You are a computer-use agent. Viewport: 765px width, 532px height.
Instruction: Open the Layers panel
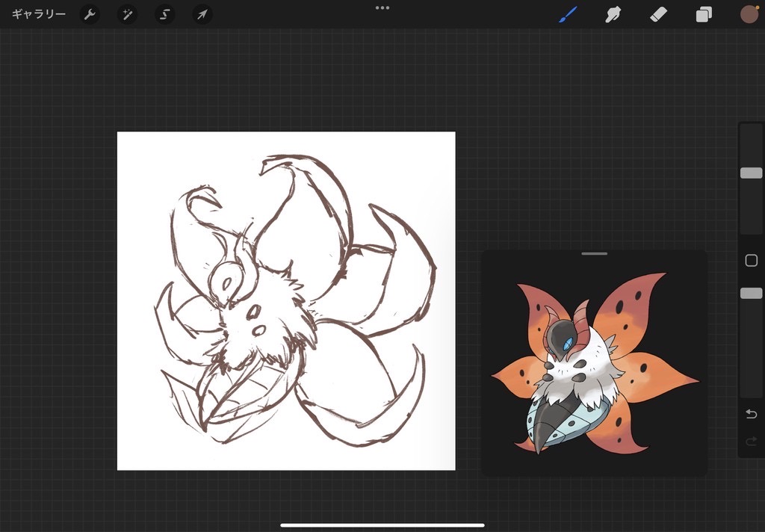(704, 14)
